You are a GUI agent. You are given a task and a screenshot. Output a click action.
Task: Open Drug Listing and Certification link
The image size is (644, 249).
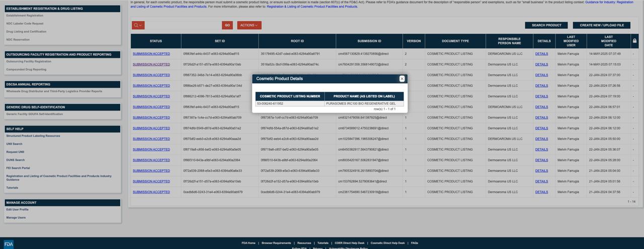tap(26, 32)
